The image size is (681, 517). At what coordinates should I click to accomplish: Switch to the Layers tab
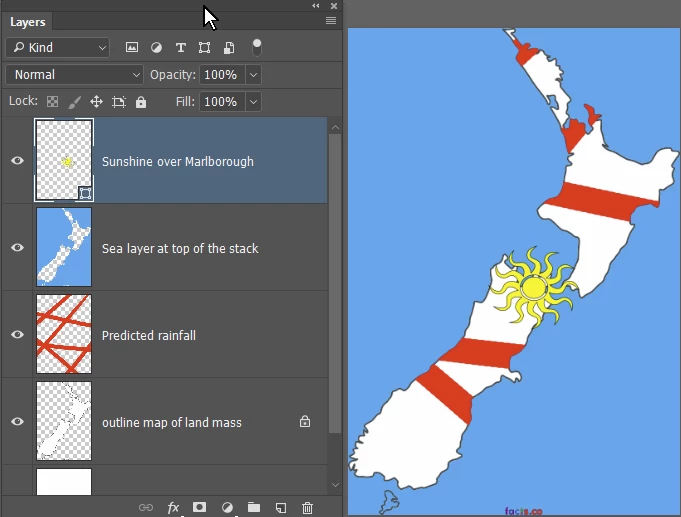[27, 22]
